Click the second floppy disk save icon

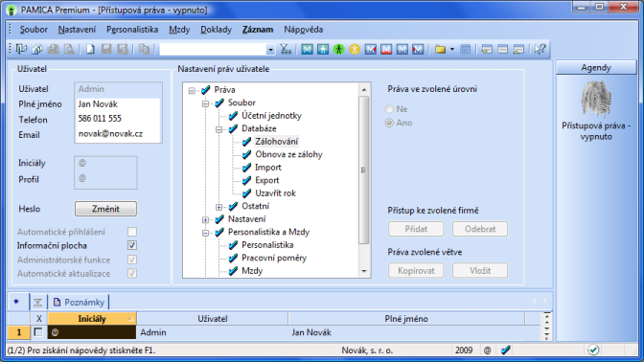pos(123,49)
